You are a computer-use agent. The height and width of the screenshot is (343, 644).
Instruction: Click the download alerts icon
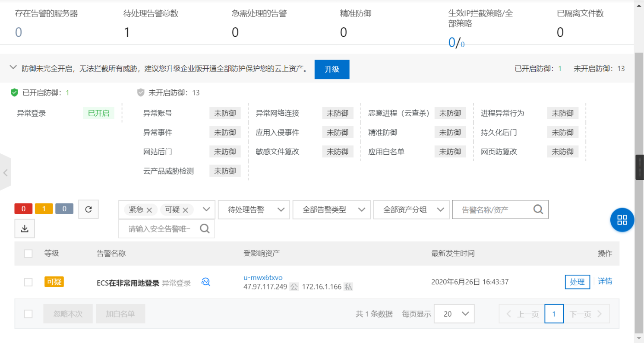point(24,229)
